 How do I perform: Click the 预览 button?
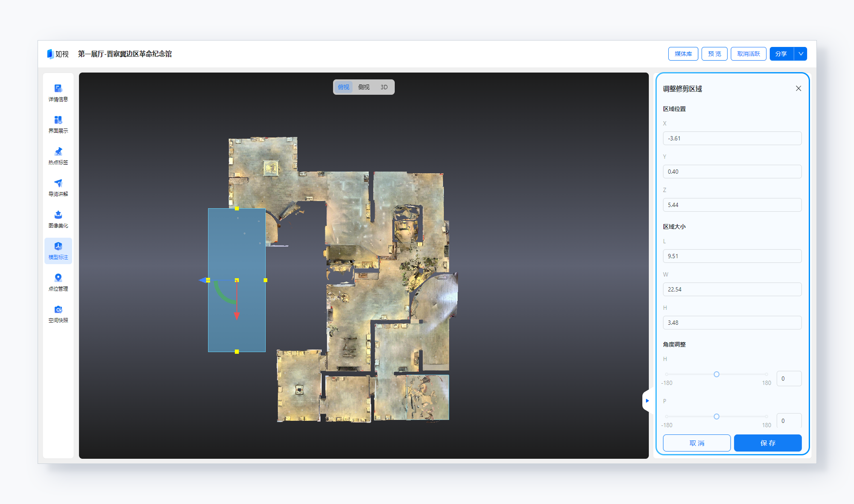(714, 54)
